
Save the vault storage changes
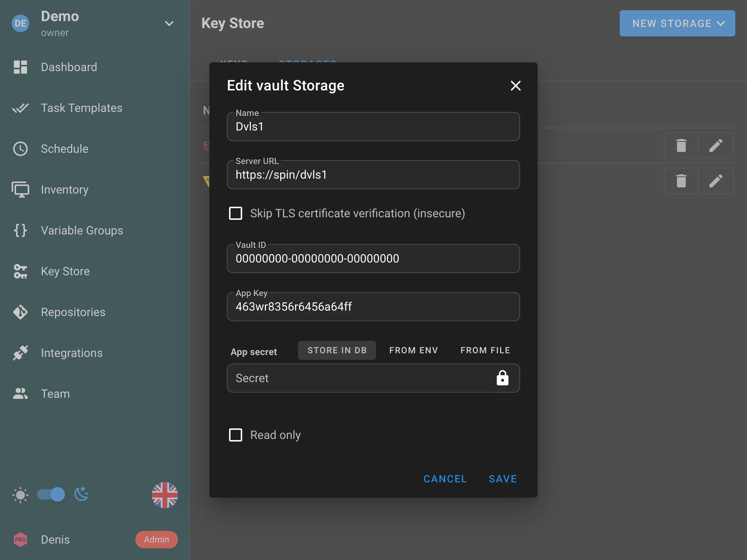click(503, 479)
